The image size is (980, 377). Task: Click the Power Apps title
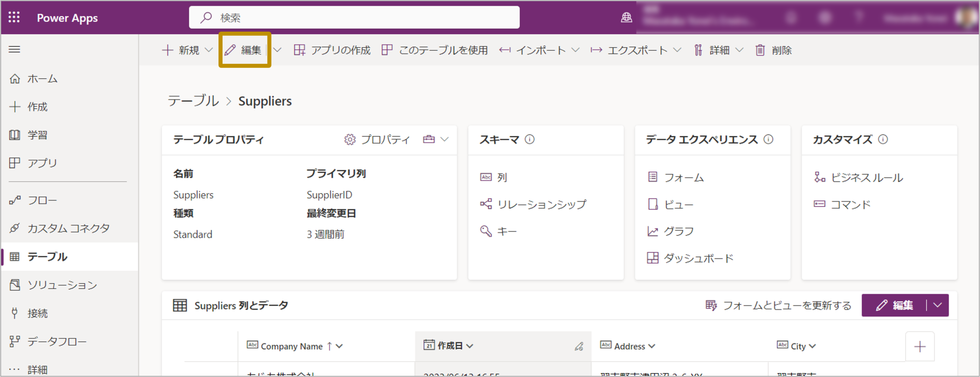(67, 18)
